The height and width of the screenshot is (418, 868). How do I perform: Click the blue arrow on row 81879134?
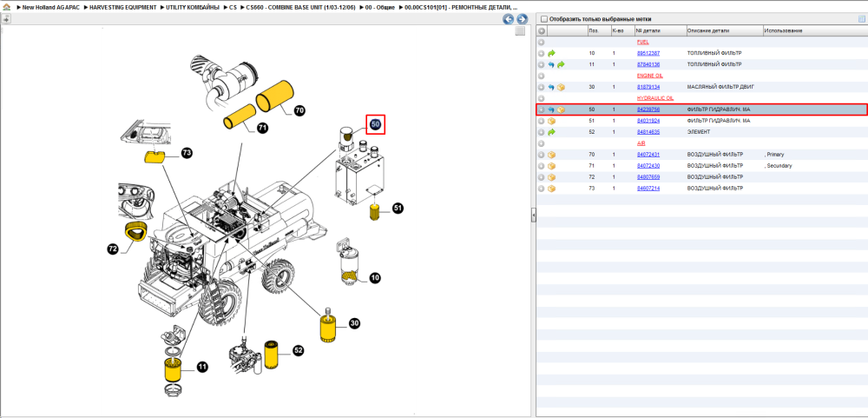[x=551, y=87]
